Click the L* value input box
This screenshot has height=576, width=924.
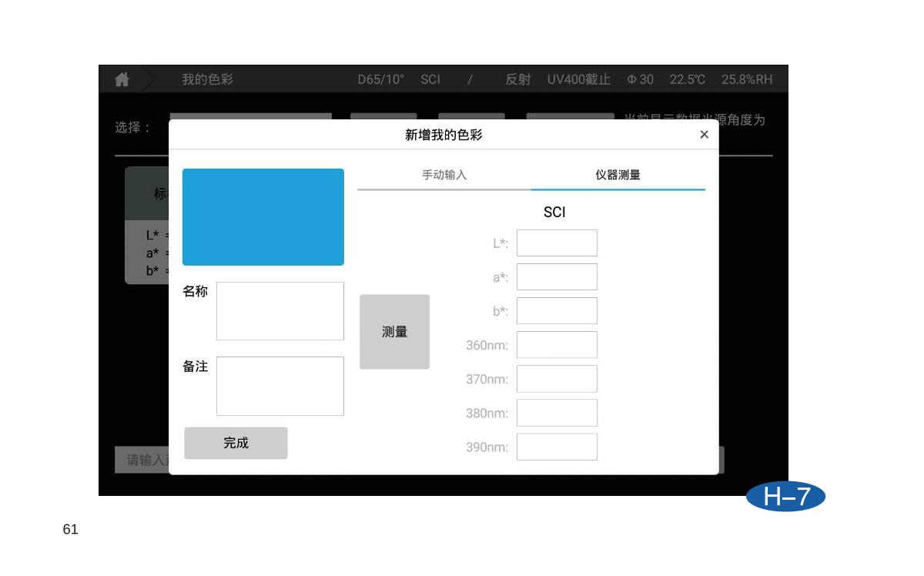pos(557,243)
